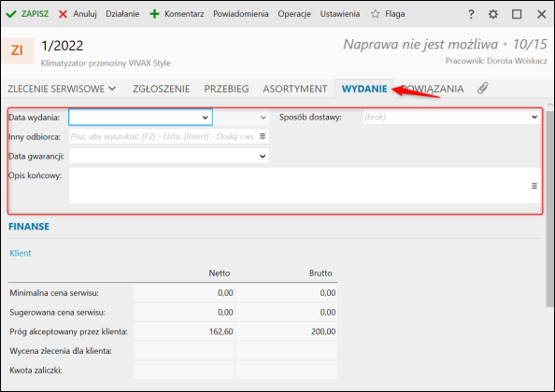This screenshot has width=555, height=392.
Task: Toggle the Flaga star icon
Action: (x=376, y=14)
